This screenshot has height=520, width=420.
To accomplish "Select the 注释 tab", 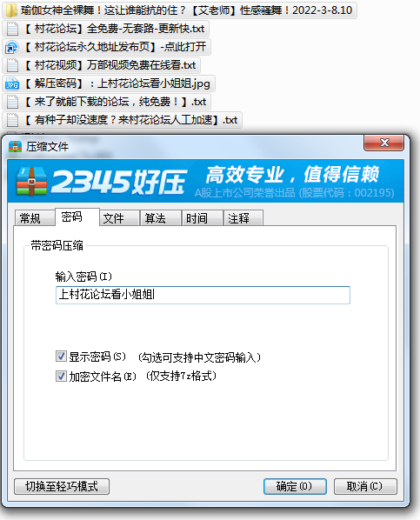I will (x=243, y=218).
